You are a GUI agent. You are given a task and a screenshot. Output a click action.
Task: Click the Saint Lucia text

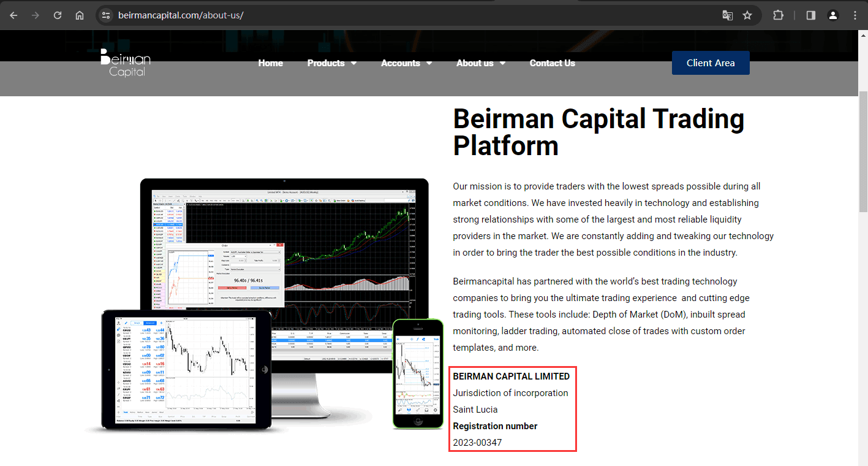475,410
